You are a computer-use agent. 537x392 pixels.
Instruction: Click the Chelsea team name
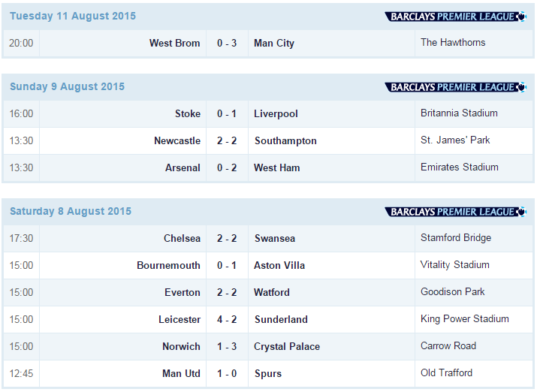[183, 238]
